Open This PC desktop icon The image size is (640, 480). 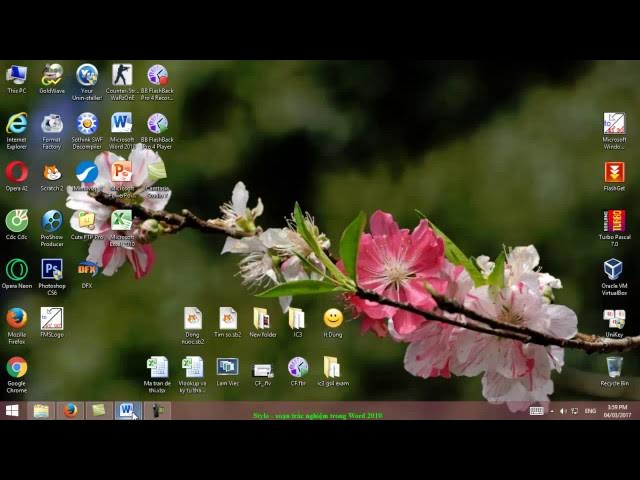(17, 79)
